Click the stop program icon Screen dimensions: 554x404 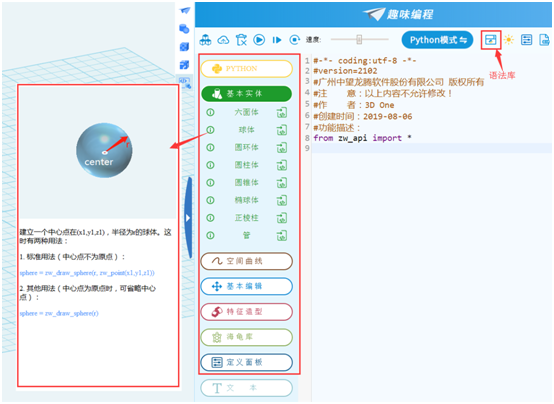pos(294,40)
